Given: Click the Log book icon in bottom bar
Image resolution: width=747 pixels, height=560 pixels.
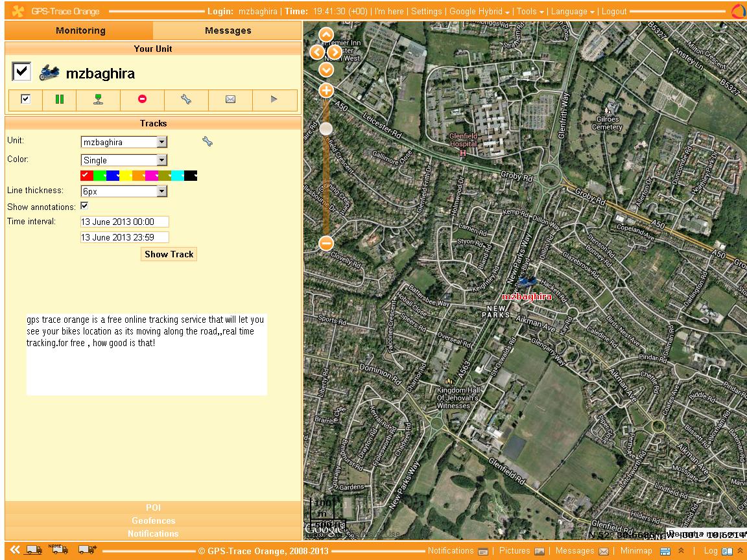Looking at the screenshot, I should 727,552.
